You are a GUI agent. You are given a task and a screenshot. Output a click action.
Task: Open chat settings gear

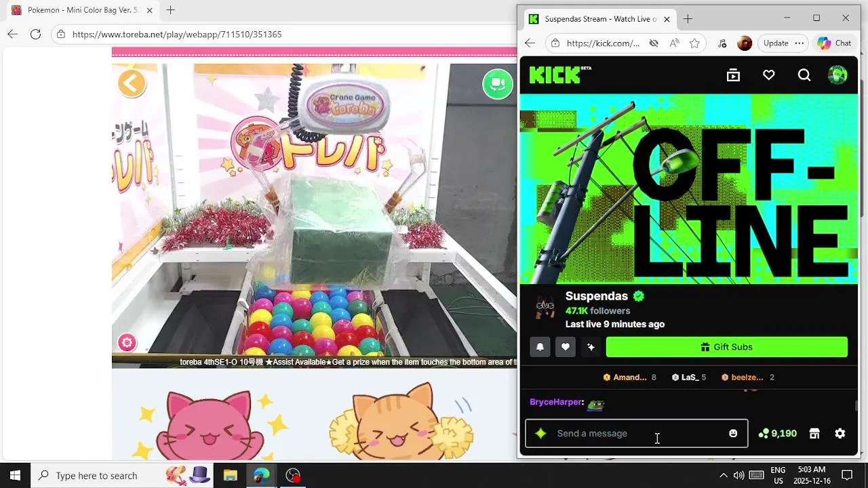pyautogui.click(x=840, y=434)
